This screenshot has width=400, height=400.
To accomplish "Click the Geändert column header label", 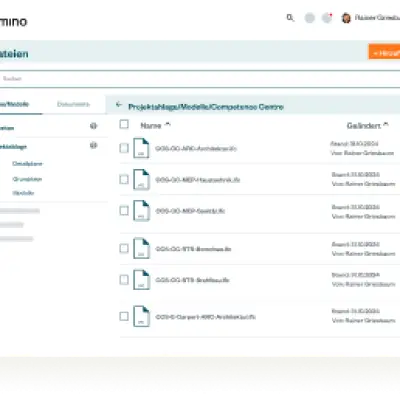I will coord(364,125).
